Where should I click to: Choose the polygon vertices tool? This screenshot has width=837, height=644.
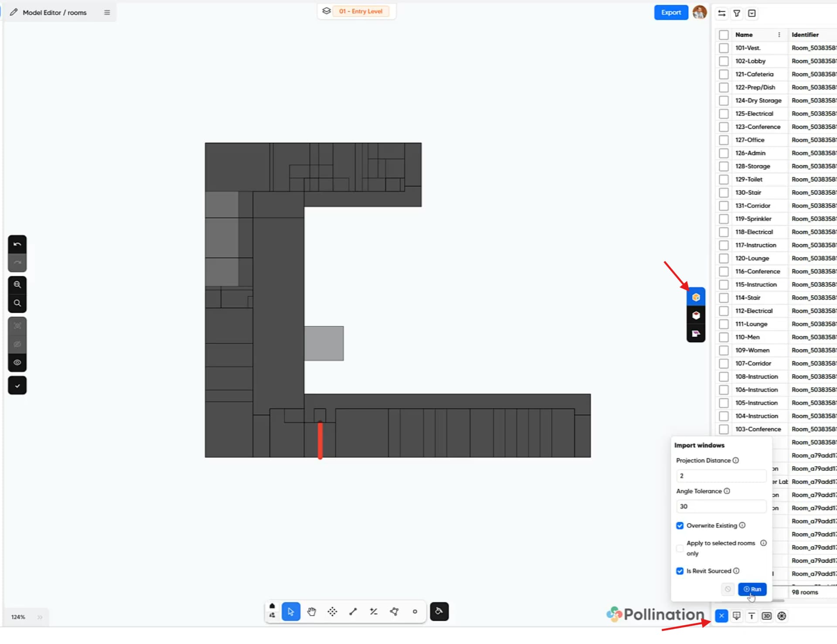pyautogui.click(x=394, y=612)
